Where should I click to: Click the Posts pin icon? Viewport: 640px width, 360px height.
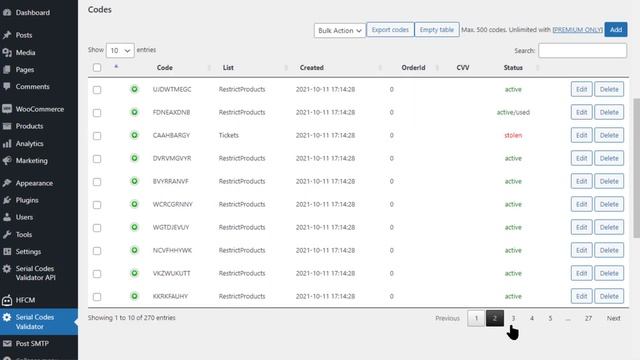pos(7,35)
